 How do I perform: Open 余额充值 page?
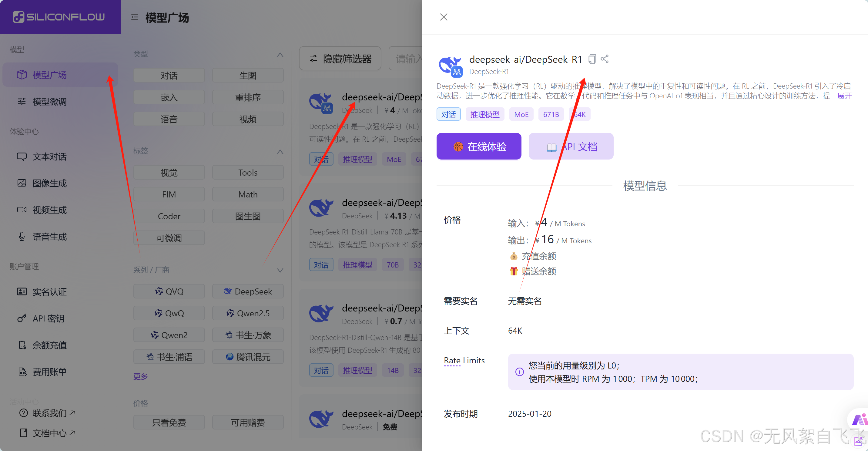coord(49,345)
